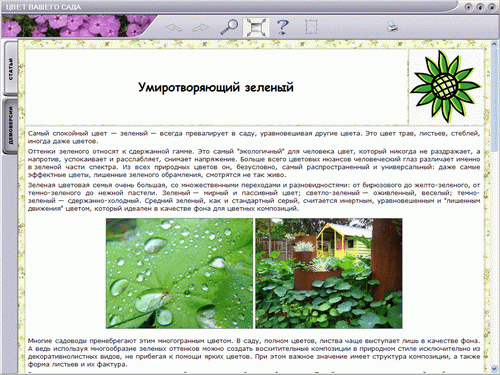Click the vertical scrollbar thumb

[x=494, y=99]
